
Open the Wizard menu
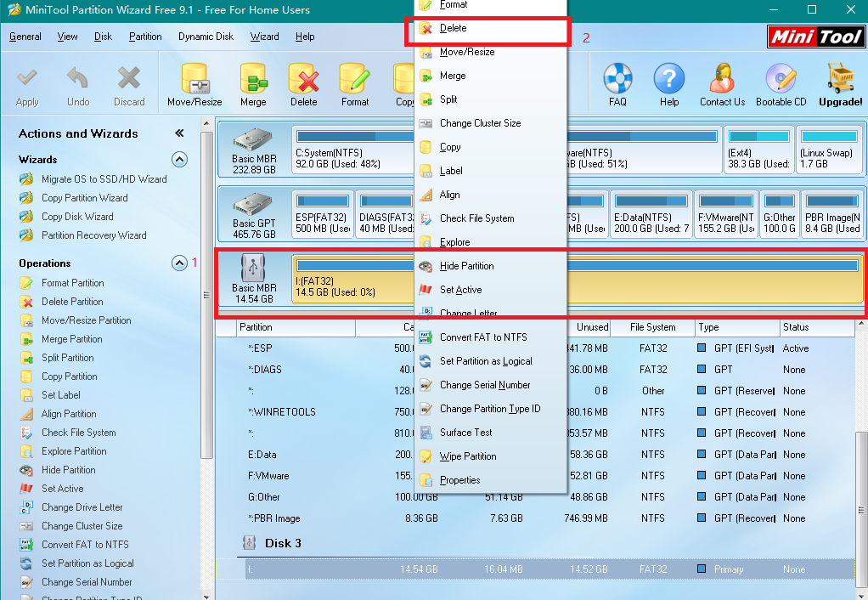coord(265,37)
